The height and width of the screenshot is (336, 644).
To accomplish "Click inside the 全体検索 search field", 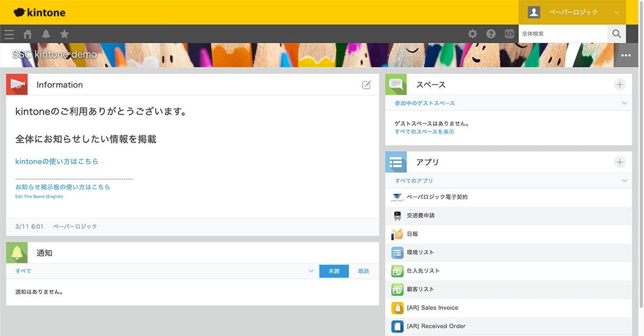I will [561, 34].
